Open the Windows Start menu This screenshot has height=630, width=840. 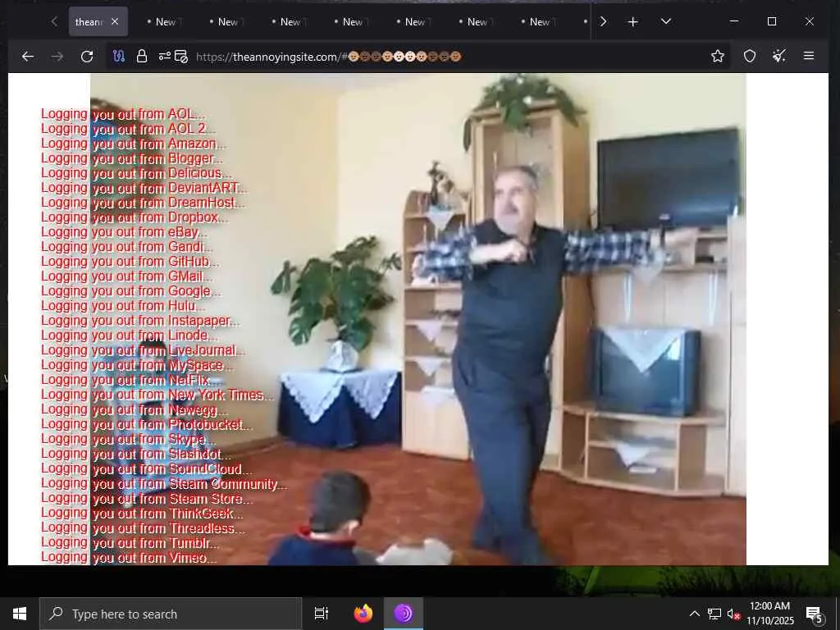20,614
